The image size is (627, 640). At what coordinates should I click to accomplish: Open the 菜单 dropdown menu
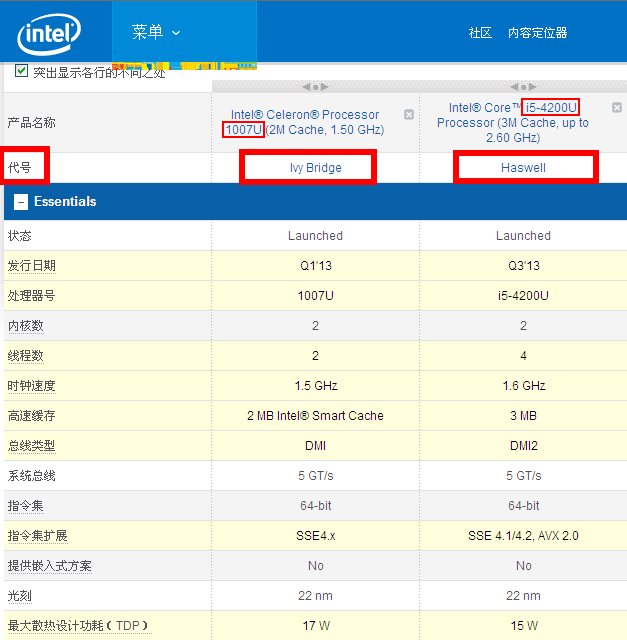[x=156, y=32]
